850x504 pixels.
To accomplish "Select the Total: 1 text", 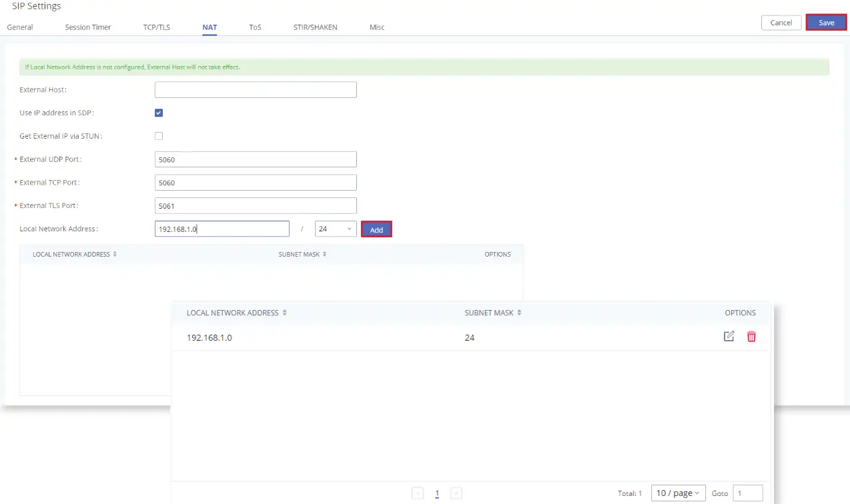I will point(630,494).
